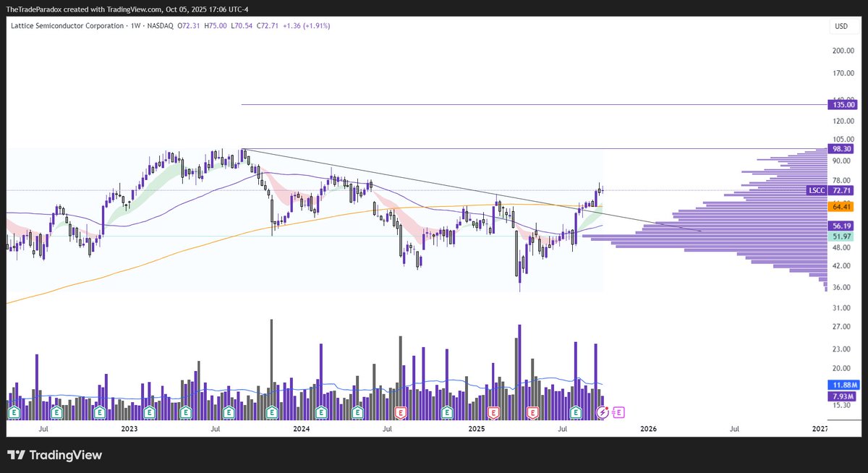Open the teal earnings marker of November 2024
868x473 pixels.
tap(447, 413)
